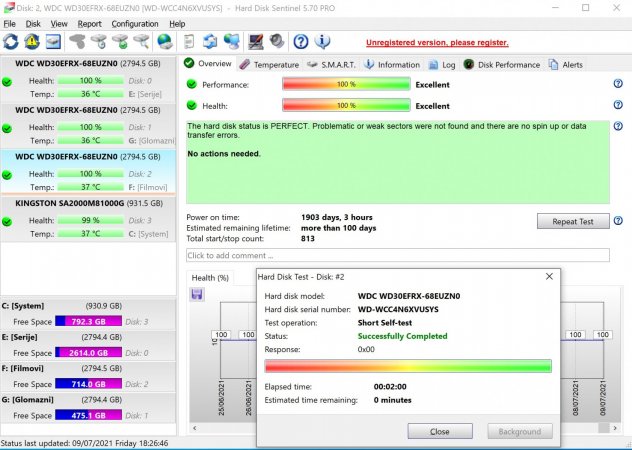632x450 pixels.
Task: Click the globe with disk toolbar icon
Action: [165, 42]
